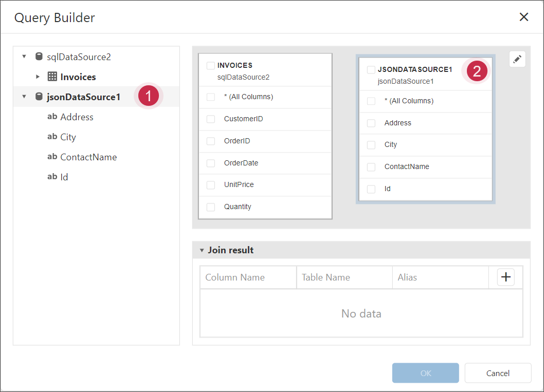The height and width of the screenshot is (392, 544).
Task: Collapse the Join result section
Action: (202, 251)
